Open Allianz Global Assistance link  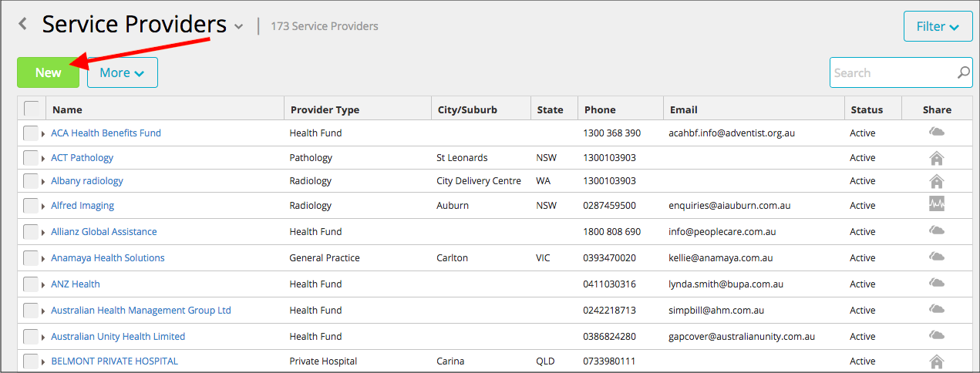(x=104, y=232)
